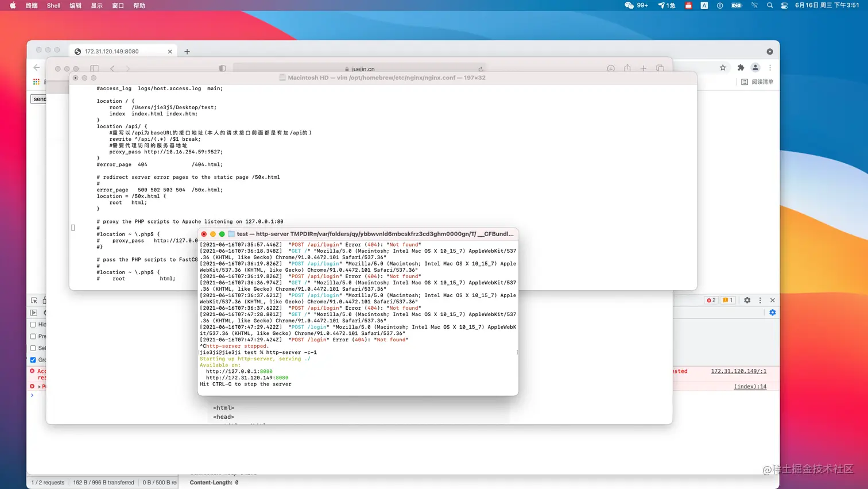This screenshot has width=868, height=489.
Task: Click the yellow warnings count badge
Action: [727, 300]
